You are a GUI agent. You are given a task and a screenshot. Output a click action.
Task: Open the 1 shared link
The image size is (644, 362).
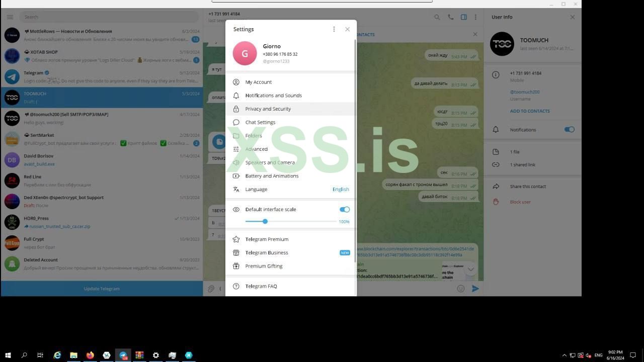pos(532,165)
